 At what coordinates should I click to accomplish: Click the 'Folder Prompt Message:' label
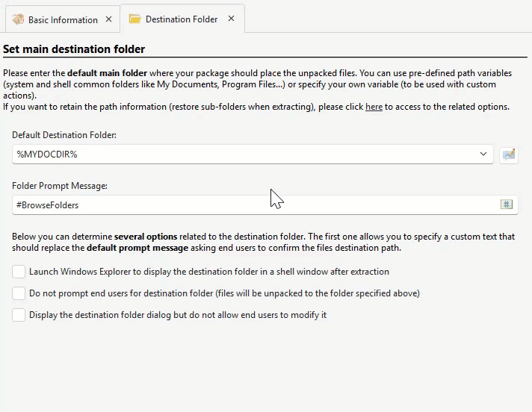pyautogui.click(x=60, y=186)
